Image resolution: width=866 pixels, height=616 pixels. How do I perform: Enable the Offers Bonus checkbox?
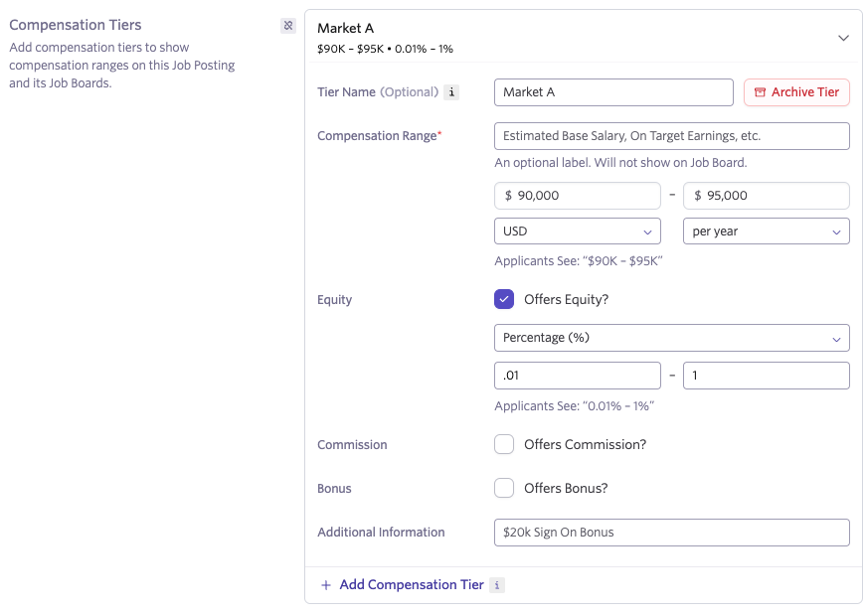pyautogui.click(x=504, y=488)
